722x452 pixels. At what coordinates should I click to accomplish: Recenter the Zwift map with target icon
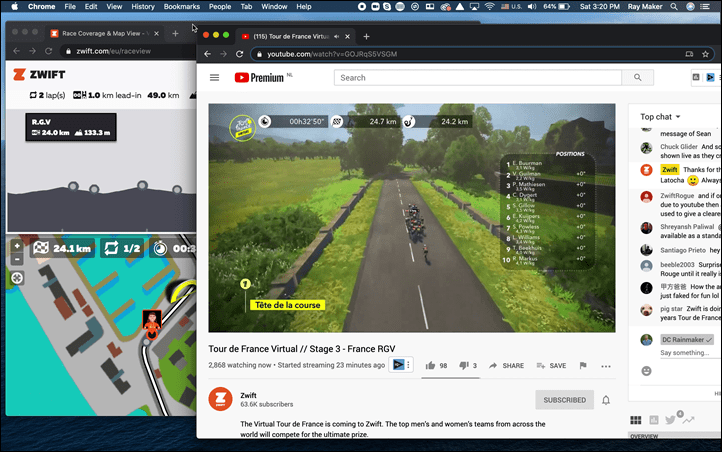[x=17, y=278]
